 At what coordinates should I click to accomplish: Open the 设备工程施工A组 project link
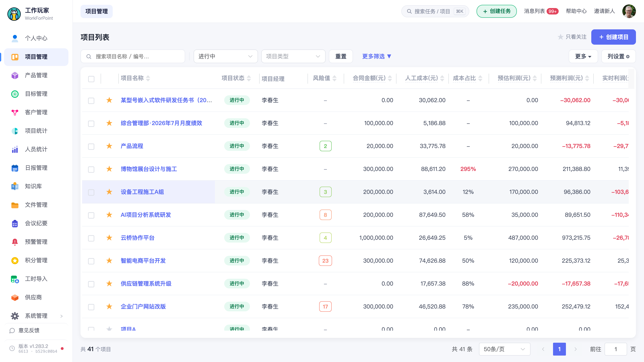tap(142, 192)
